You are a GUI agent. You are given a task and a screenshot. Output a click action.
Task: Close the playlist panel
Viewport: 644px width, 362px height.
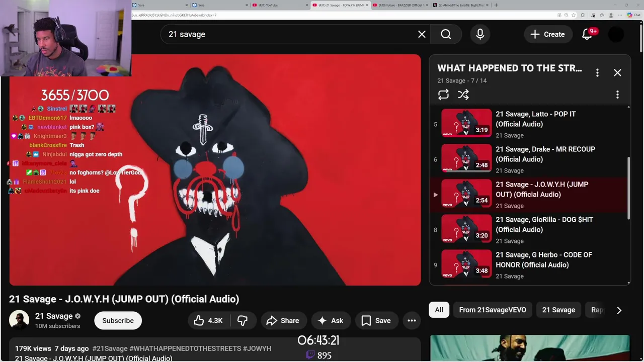coord(617,73)
